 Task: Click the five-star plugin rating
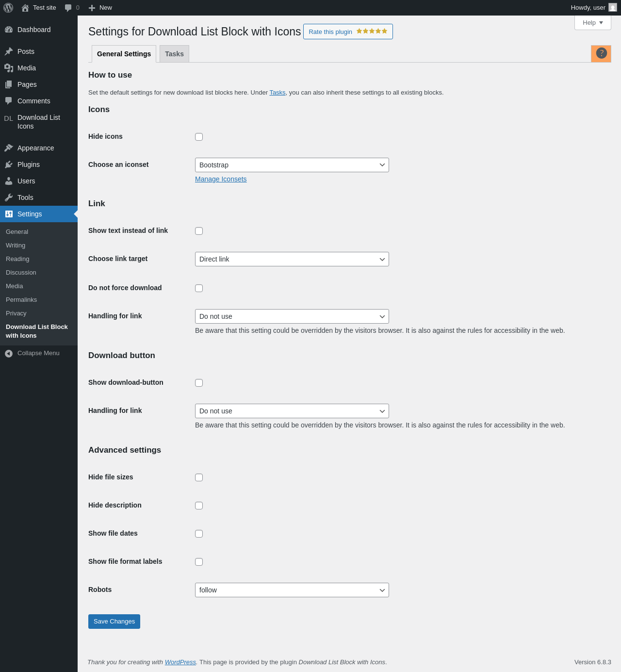(x=372, y=32)
